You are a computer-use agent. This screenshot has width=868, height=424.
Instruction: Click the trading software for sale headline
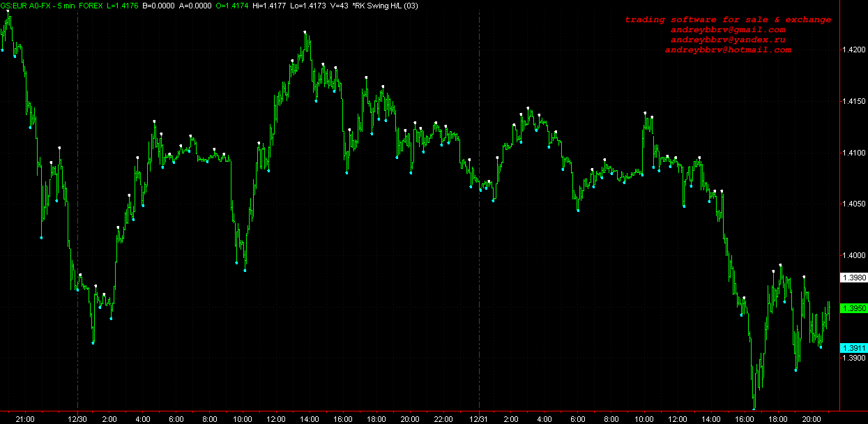point(728,20)
